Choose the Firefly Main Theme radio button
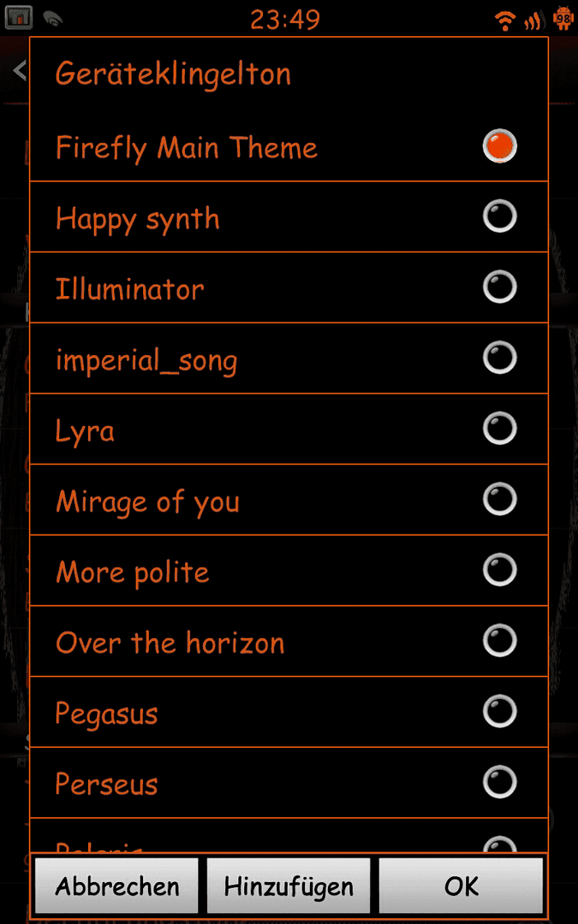Viewport: 578px width, 924px height. (x=499, y=145)
